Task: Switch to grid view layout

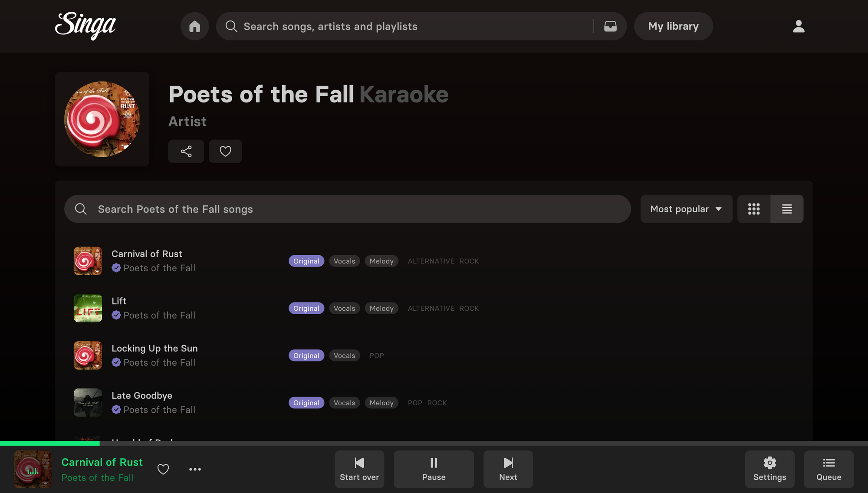Action: pyautogui.click(x=754, y=209)
